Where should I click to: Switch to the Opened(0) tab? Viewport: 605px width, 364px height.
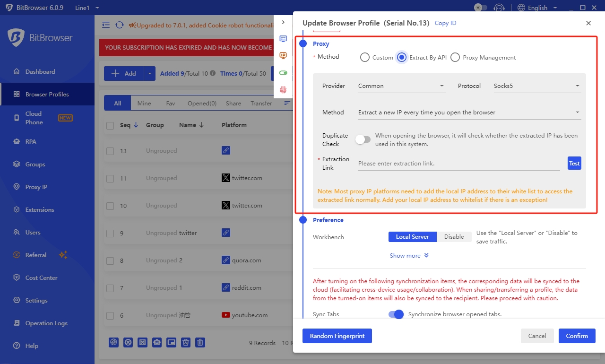(x=202, y=103)
